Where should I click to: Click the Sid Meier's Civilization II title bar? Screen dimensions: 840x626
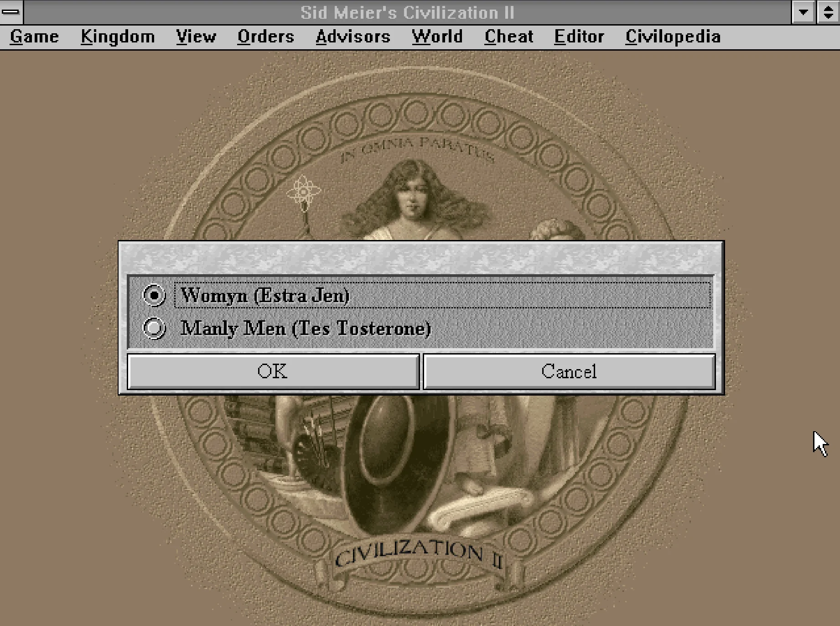tap(407, 12)
